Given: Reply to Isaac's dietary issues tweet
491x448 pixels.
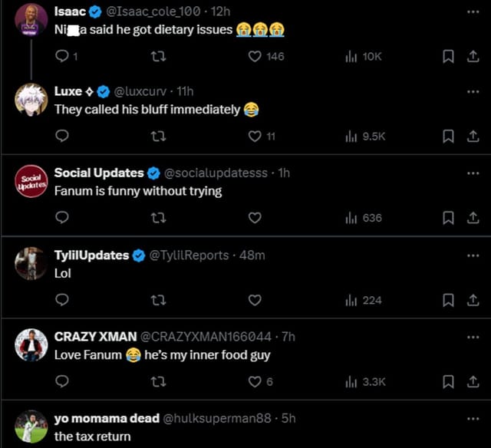Looking at the screenshot, I should tap(63, 56).
